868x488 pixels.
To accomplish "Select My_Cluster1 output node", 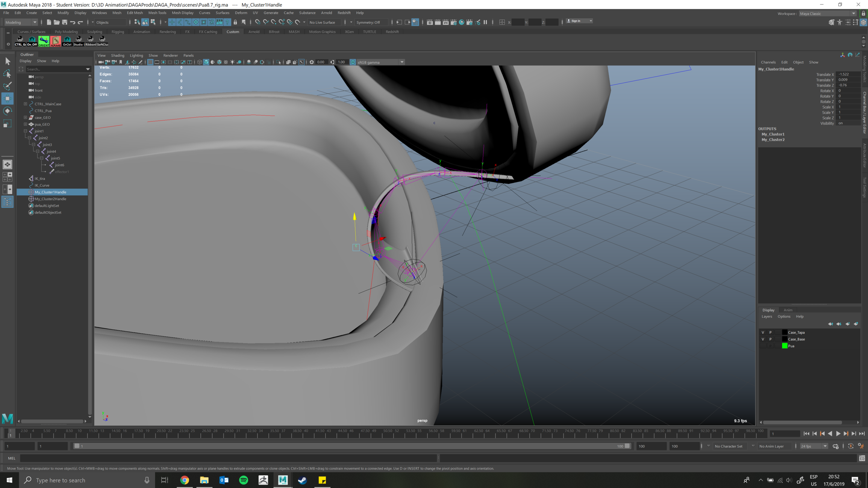I will [x=773, y=134].
